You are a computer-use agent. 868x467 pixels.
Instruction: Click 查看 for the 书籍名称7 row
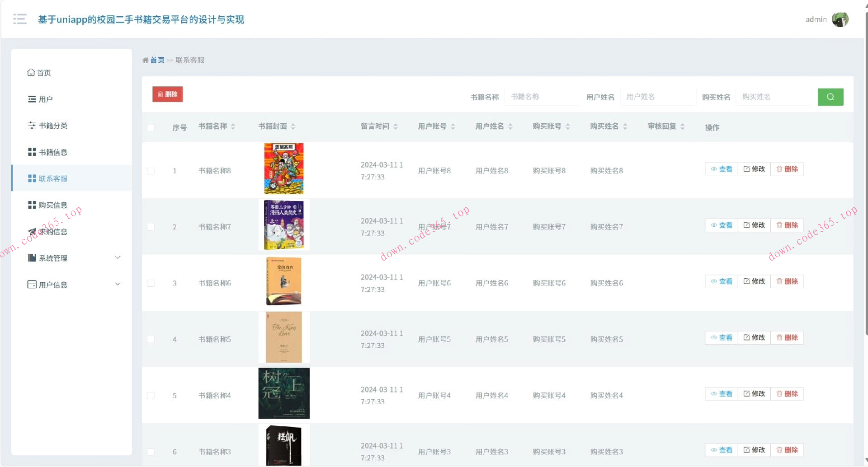click(x=721, y=225)
